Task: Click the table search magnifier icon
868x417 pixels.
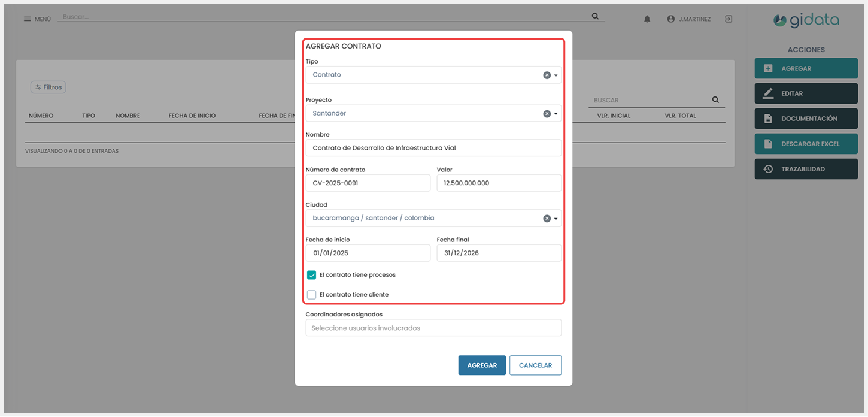Action: coord(715,100)
